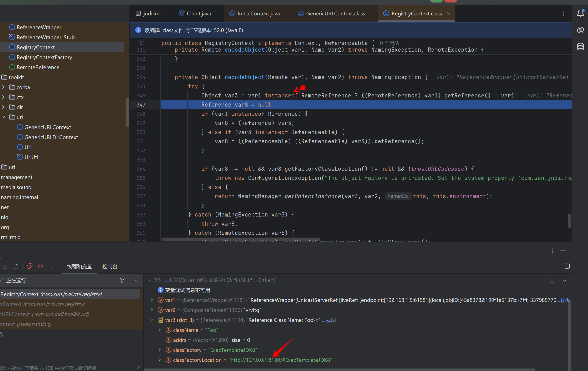Collapse the url folder in tree
588x371 pixels.
pyautogui.click(x=3, y=117)
